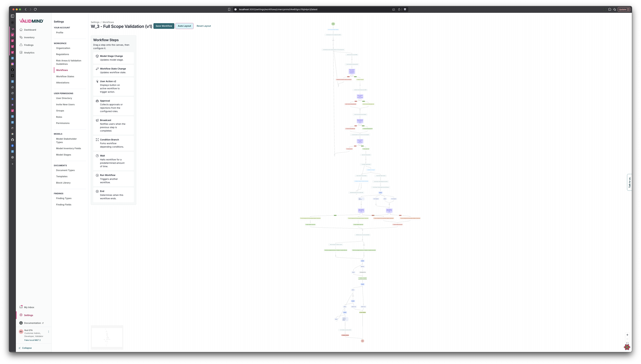Select the Model Stage Change workflow step
Viewport: 641px width, 364px height.
tap(113, 58)
